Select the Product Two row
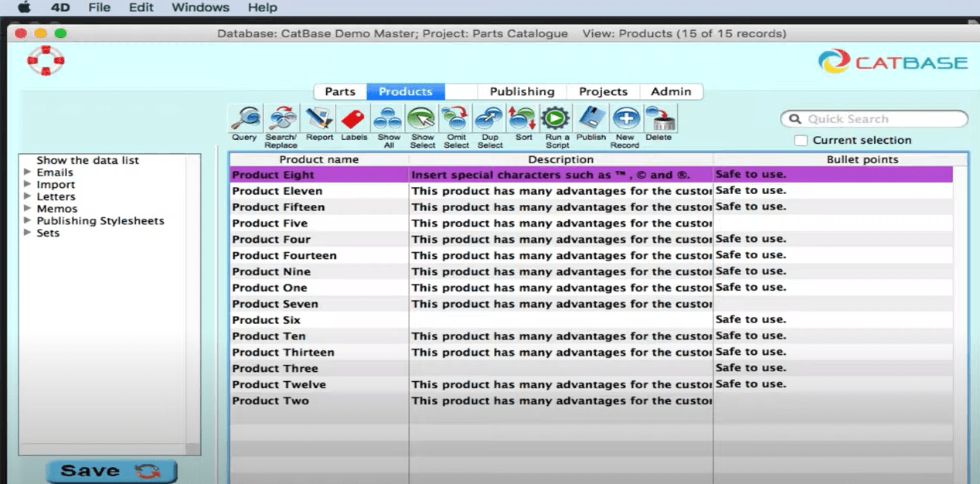Viewport: 980px width, 484px height. pyautogui.click(x=591, y=400)
